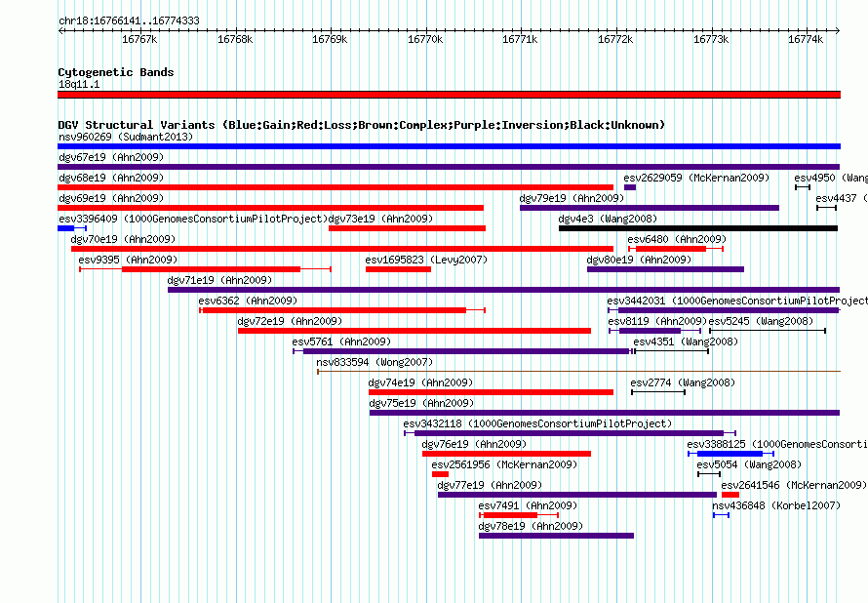Screen dimensions: 868x603
Task: Select the Cytogenetic Bands track title
Action: (x=116, y=72)
